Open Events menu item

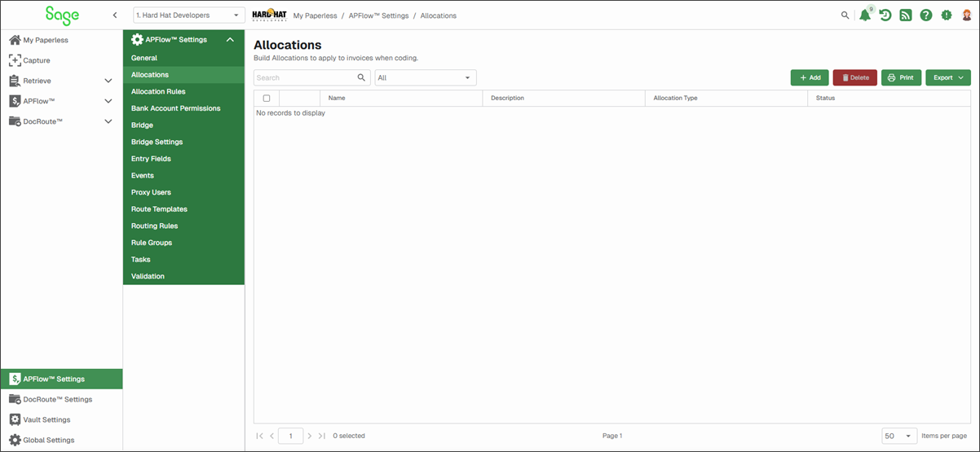pos(183,175)
